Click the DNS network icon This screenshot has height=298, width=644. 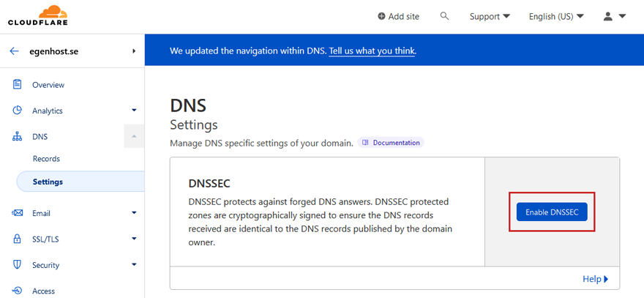point(17,136)
